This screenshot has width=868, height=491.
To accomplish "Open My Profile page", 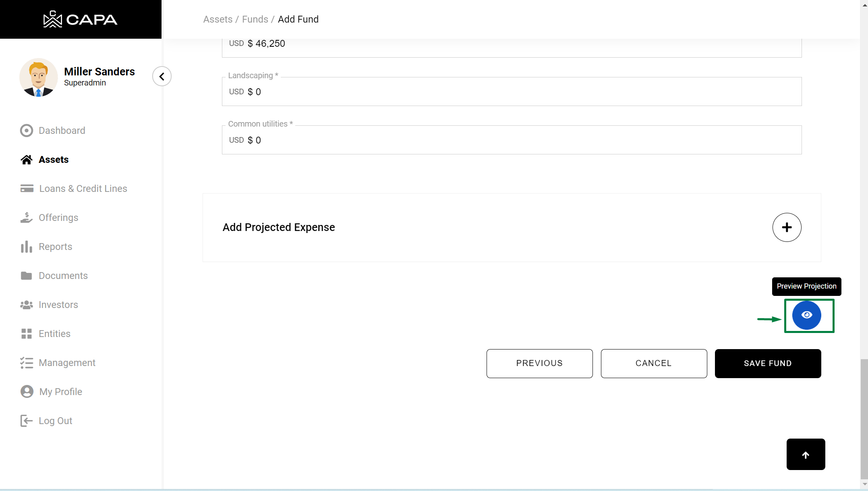I will 60,392.
